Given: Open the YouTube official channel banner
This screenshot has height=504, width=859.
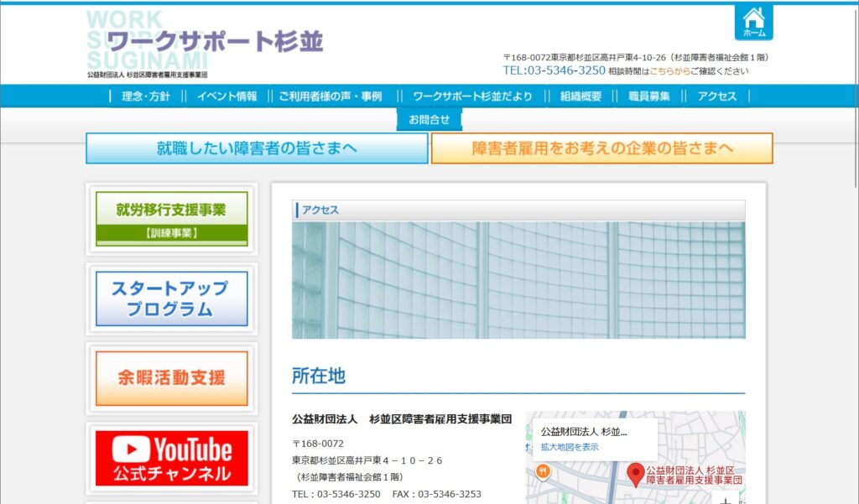Looking at the screenshot, I should pos(172,458).
